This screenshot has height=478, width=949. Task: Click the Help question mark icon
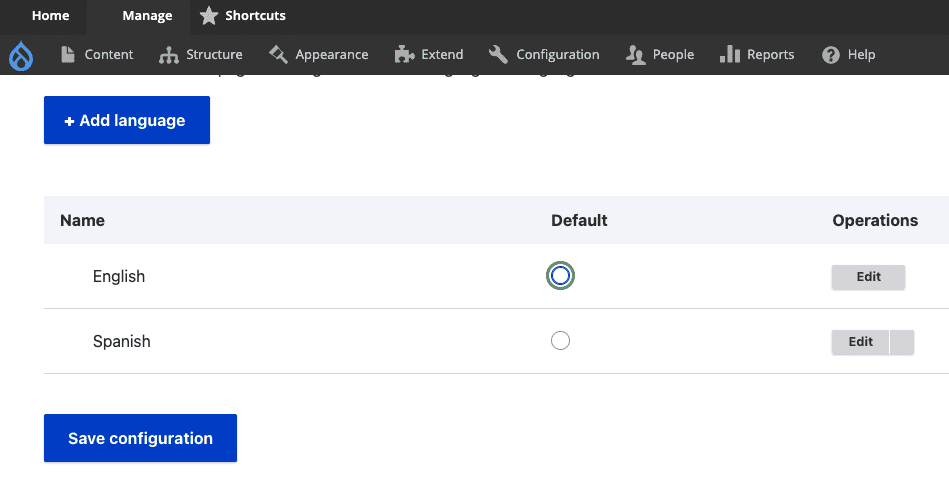[830, 55]
